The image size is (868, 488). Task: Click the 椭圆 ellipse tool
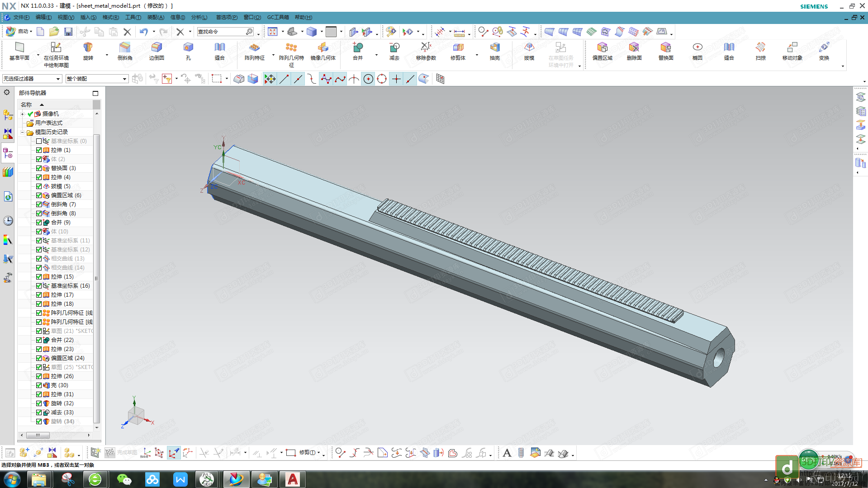pos(697,51)
